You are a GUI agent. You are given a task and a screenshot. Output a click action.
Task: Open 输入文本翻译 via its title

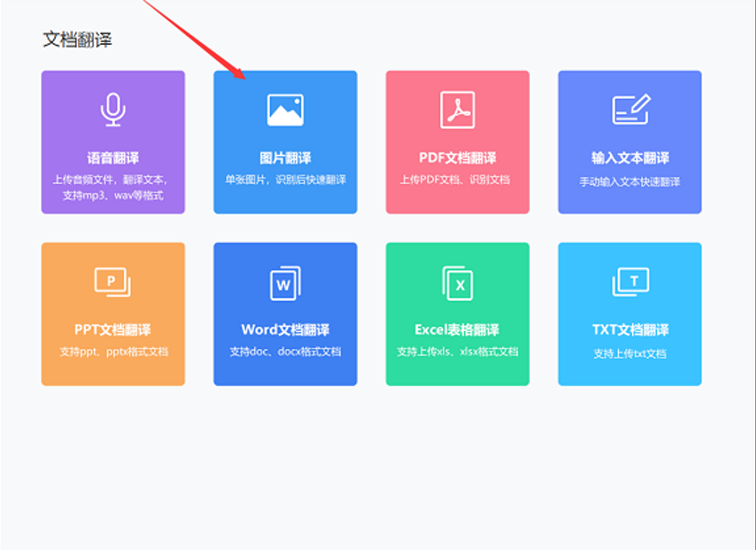coord(630,158)
